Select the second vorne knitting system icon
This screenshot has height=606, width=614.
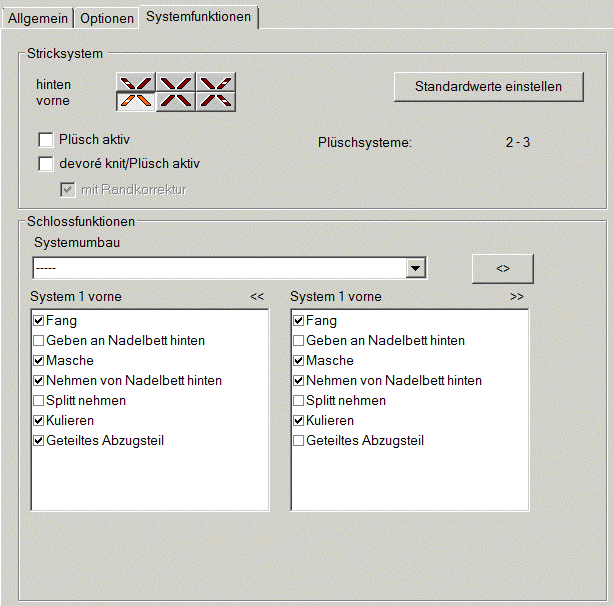[176, 100]
